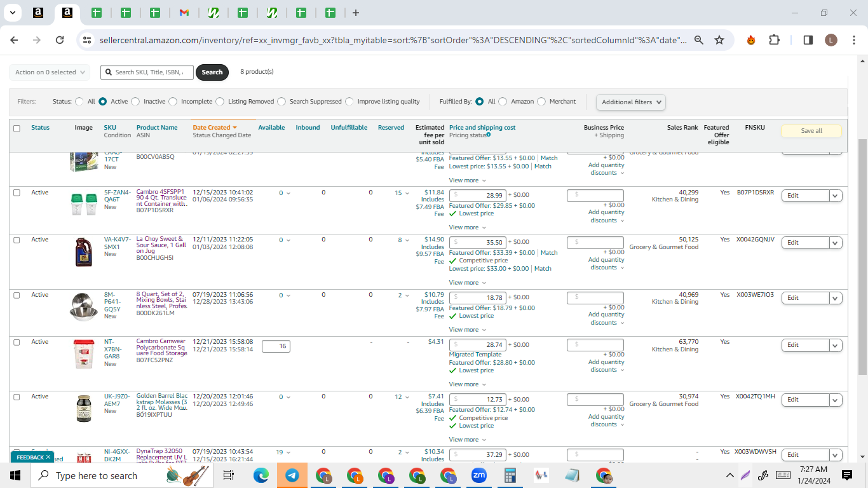Image resolution: width=868 pixels, height=488 pixels.
Task: Open the Windows Start menu
Action: (15, 475)
